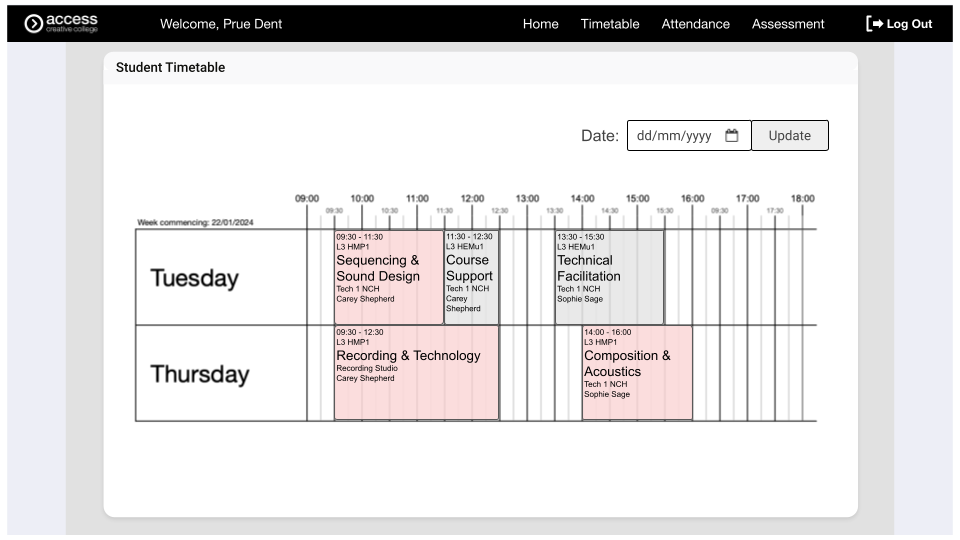Focus the Date input field
The width and height of the screenshot is (960, 540).
tap(675, 136)
